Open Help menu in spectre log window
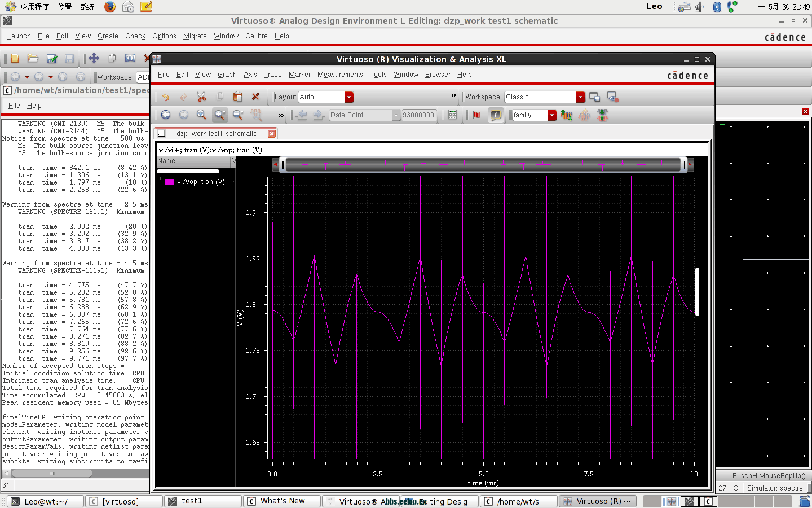 click(34, 106)
